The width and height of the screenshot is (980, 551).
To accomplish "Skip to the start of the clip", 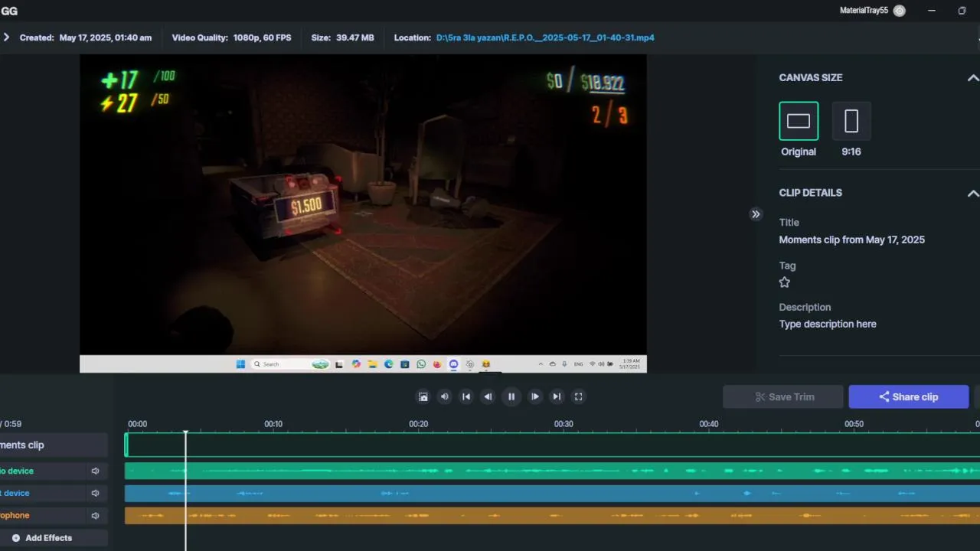I will [x=465, y=396].
